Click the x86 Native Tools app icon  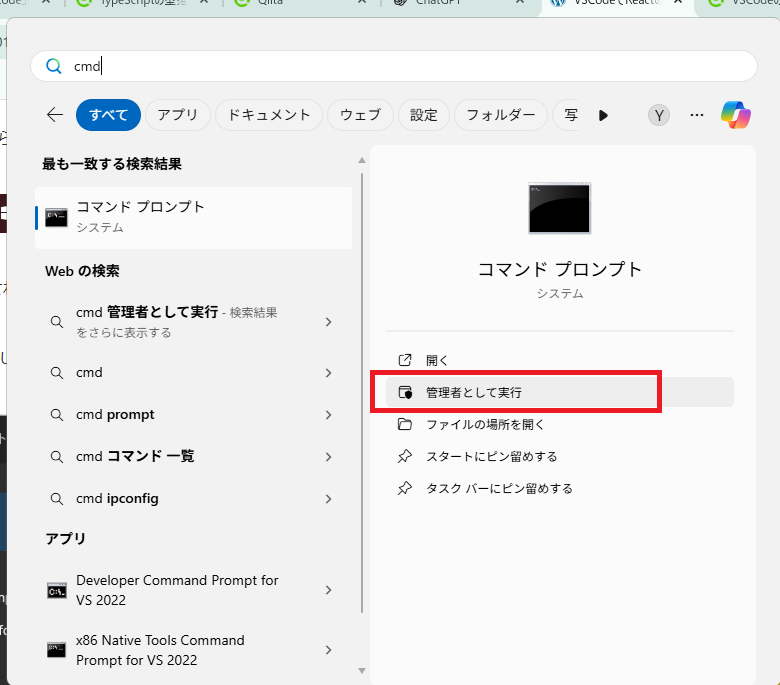coord(57,650)
